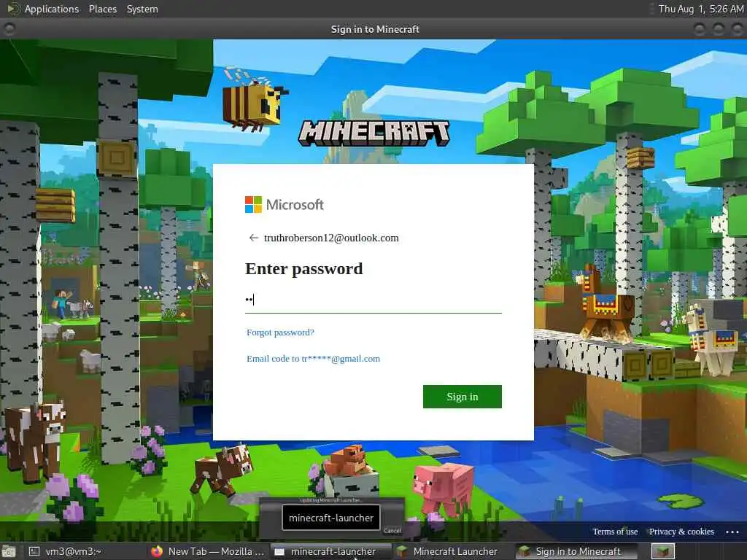
Task: Open Privacy & cookies in the footer
Action: click(681, 532)
